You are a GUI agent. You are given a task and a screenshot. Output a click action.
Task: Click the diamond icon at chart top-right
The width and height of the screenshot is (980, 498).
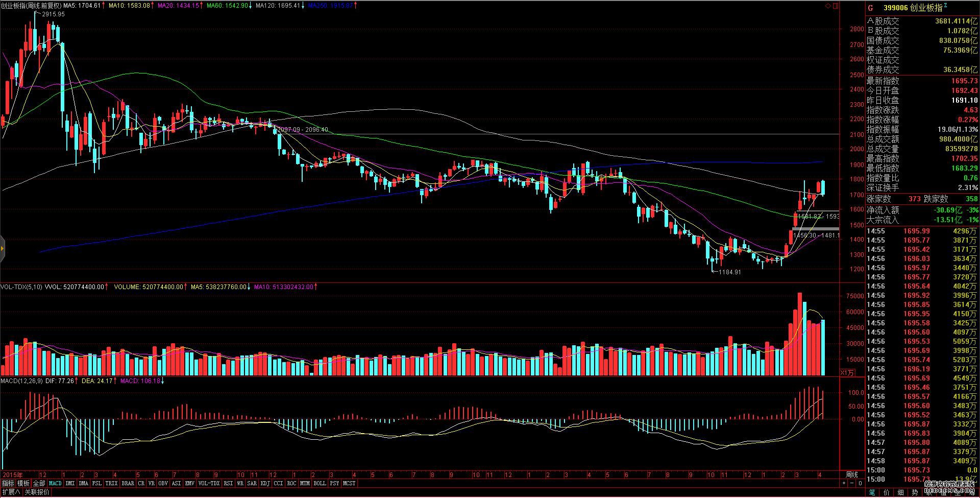(x=828, y=6)
